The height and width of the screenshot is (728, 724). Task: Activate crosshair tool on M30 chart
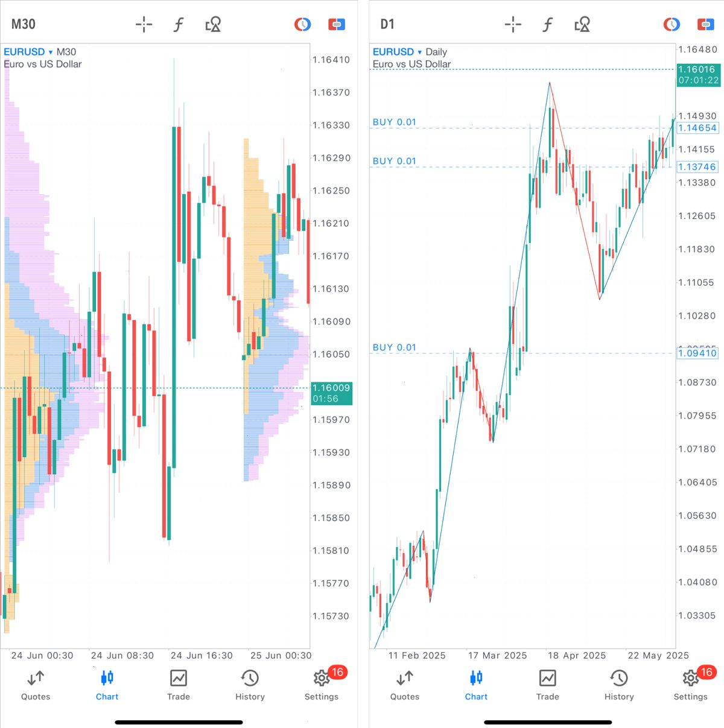tap(144, 25)
